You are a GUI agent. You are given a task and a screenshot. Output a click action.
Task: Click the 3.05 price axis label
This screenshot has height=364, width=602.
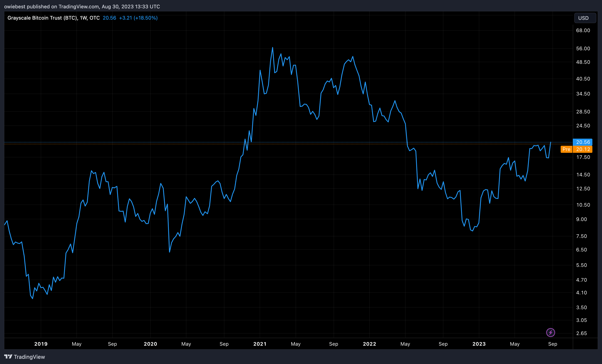(x=582, y=320)
